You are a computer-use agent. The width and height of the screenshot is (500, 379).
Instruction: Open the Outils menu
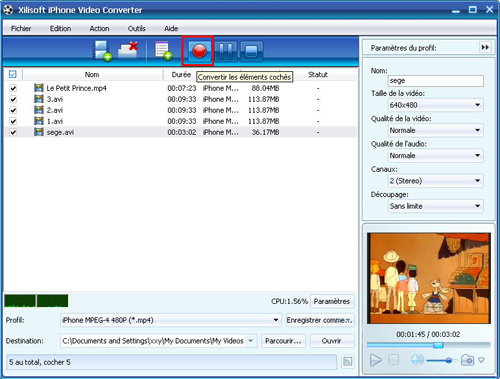point(137,28)
